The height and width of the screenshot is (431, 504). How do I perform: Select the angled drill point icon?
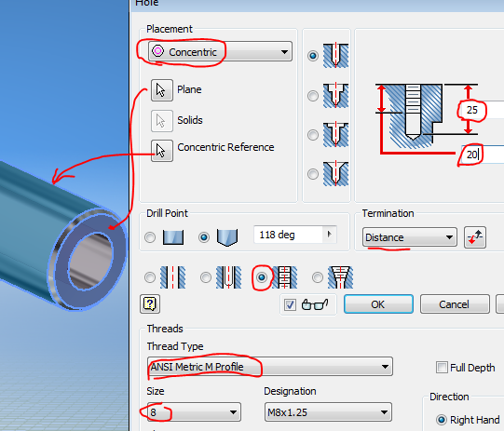[x=227, y=237]
